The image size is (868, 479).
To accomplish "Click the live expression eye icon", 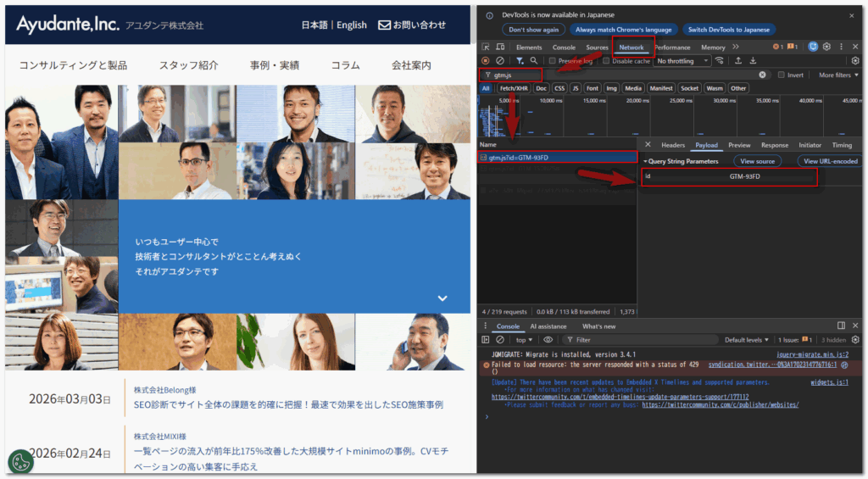I will pyautogui.click(x=548, y=340).
